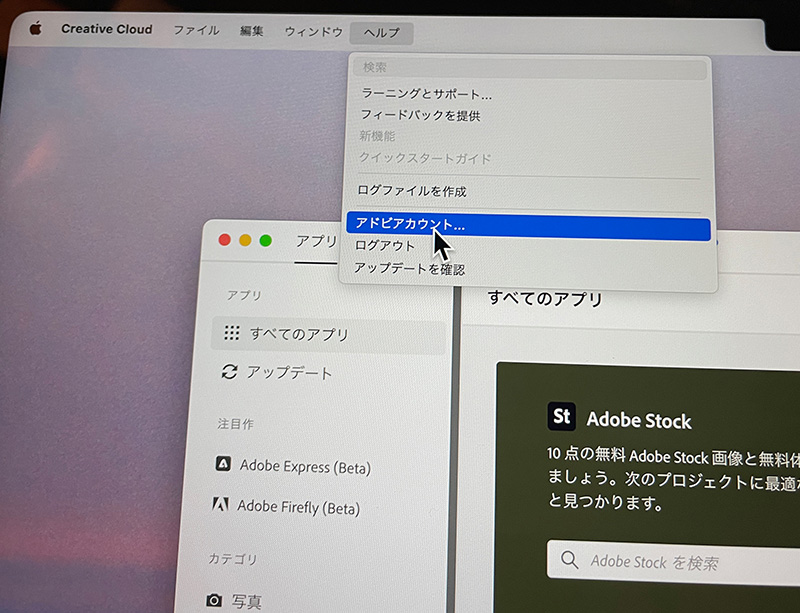Click the 注目作 section label
This screenshot has height=613, width=800.
coord(235,424)
